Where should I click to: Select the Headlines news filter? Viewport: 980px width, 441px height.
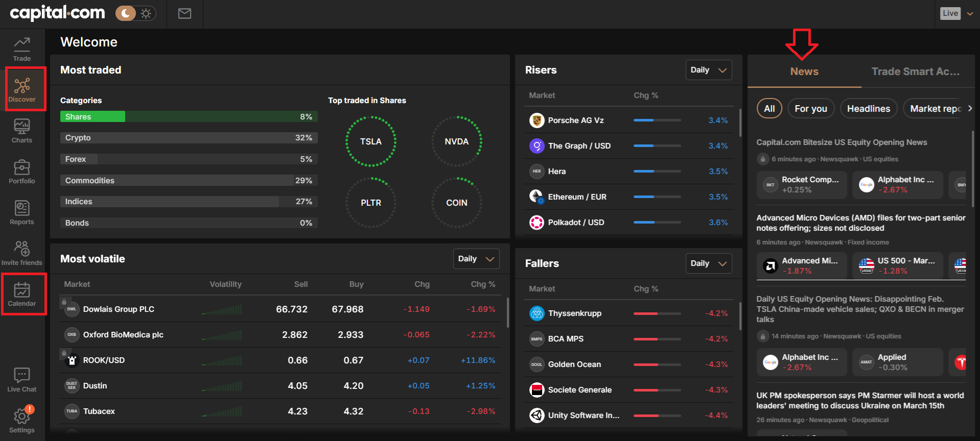point(869,109)
